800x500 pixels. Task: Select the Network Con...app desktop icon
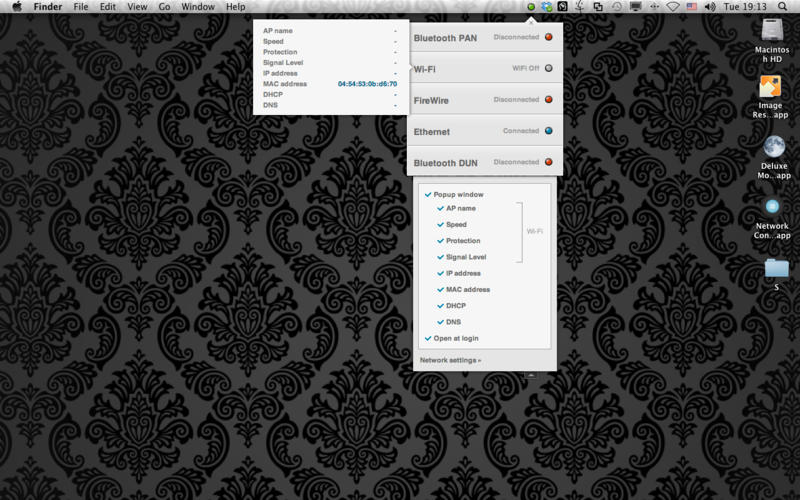(772, 219)
